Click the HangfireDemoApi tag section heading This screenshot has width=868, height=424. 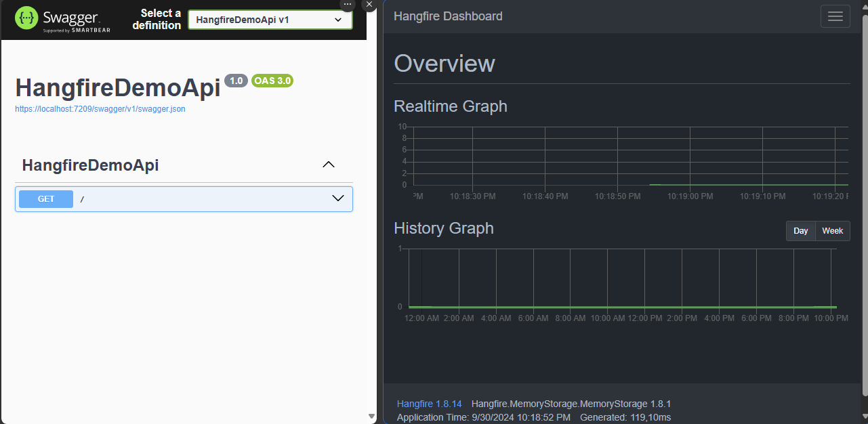(x=90, y=165)
